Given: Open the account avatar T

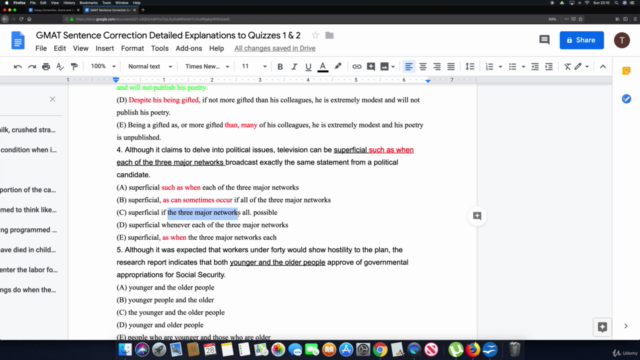Looking at the screenshot, I should [622, 40].
